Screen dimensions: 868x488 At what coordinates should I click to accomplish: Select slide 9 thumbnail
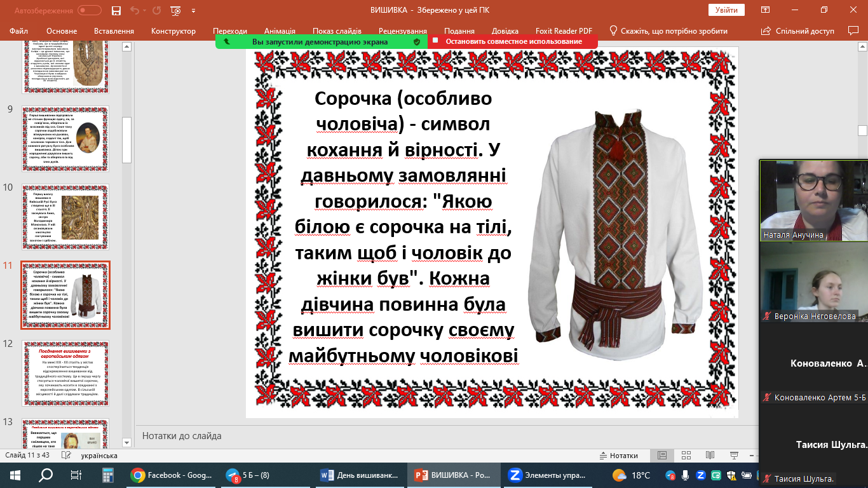click(x=65, y=138)
